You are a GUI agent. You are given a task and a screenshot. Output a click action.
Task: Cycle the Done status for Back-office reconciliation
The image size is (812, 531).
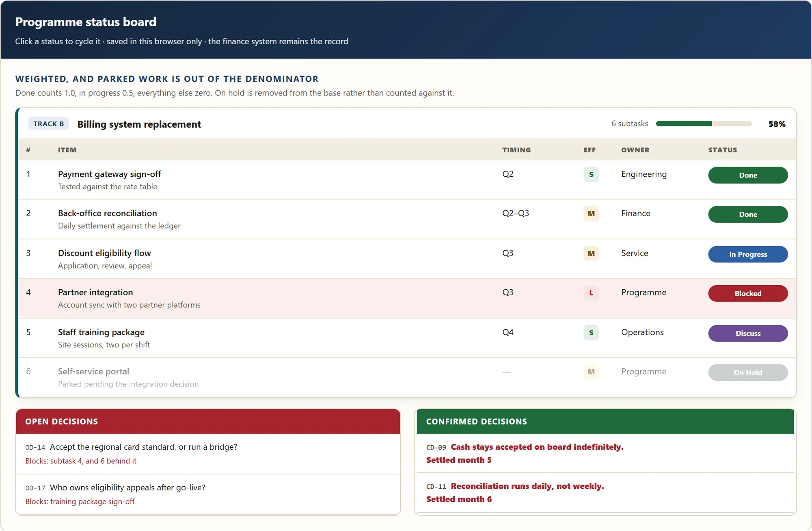748,215
